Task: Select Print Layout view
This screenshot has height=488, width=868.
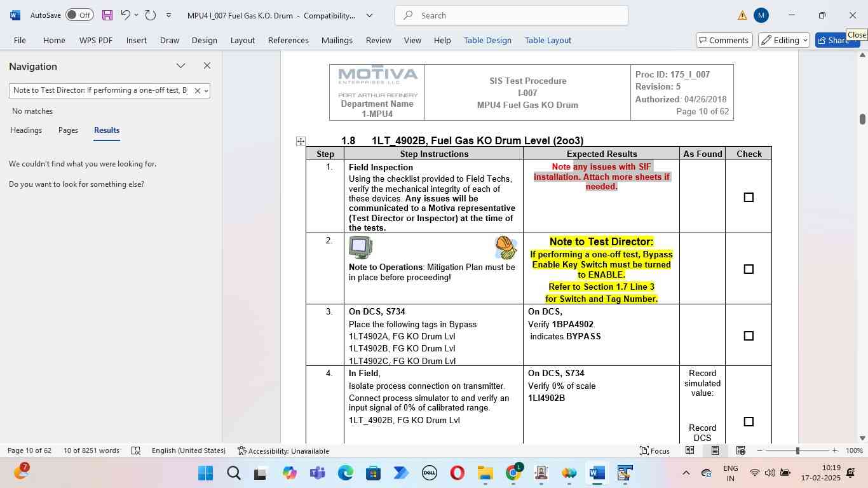Action: (x=715, y=451)
